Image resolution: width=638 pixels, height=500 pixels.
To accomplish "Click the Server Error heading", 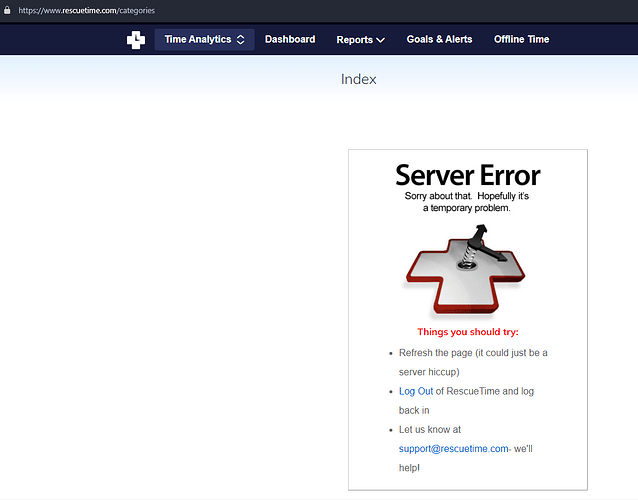I will 468,175.
